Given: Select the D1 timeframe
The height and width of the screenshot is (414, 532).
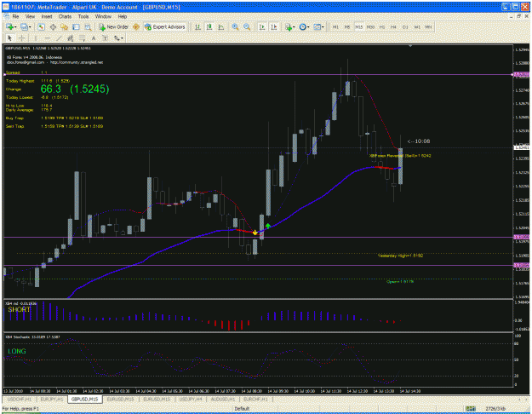Looking at the screenshot, I should (x=405, y=26).
